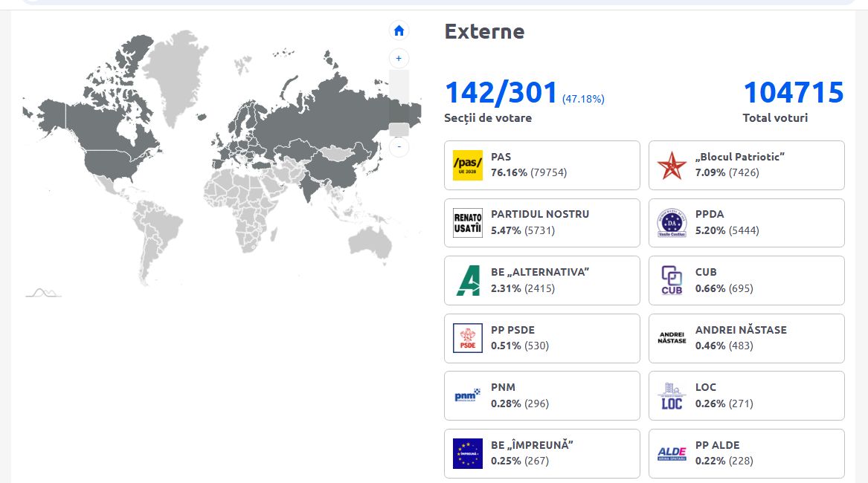Click the ANDREI NĂSTASE party name

pos(741,330)
